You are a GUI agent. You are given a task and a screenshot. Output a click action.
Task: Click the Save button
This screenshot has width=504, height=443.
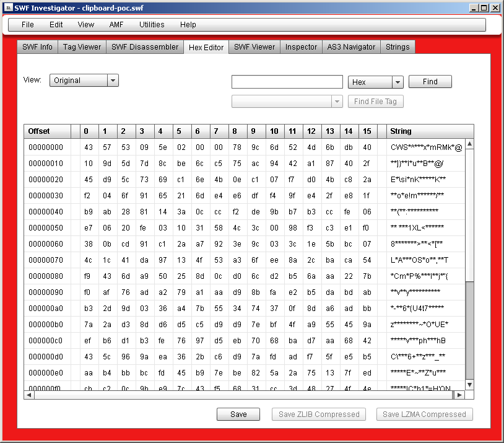pos(238,414)
